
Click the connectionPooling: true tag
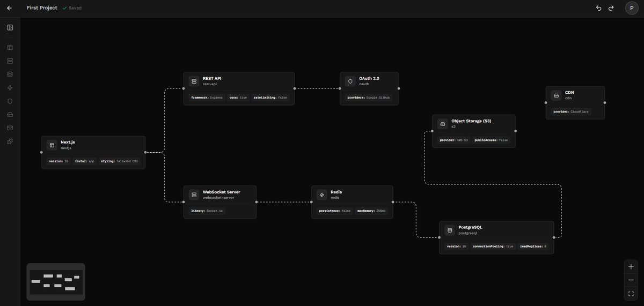(x=493, y=246)
